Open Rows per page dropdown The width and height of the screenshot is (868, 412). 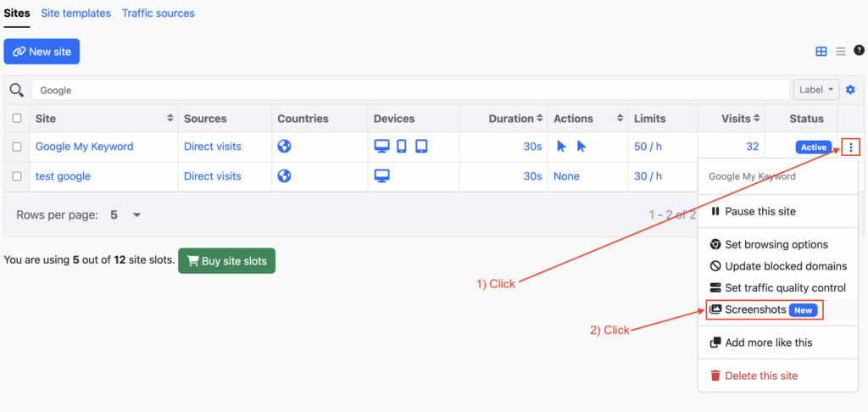[126, 214]
